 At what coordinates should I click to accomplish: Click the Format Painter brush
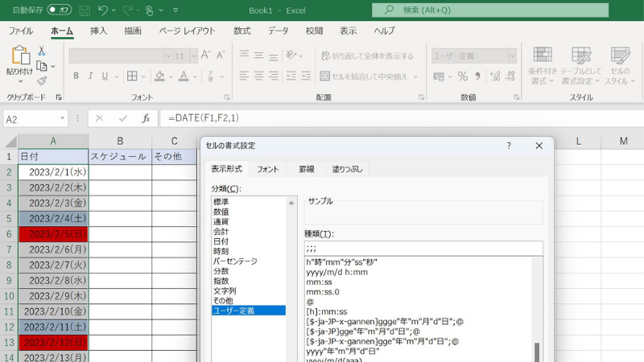42,81
